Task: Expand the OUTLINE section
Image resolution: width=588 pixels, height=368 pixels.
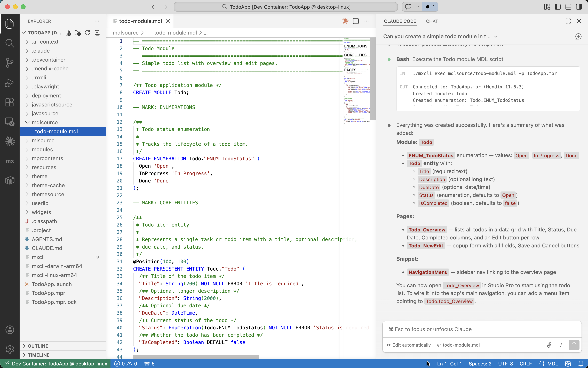Action: pos(63,346)
